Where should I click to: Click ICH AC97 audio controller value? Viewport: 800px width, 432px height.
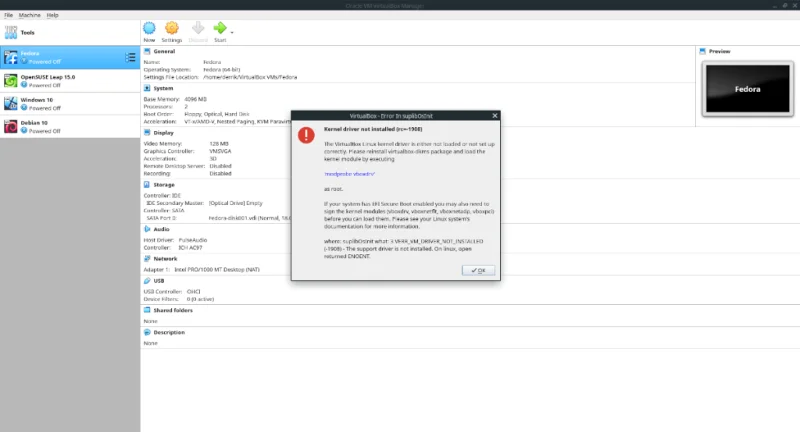(190, 247)
